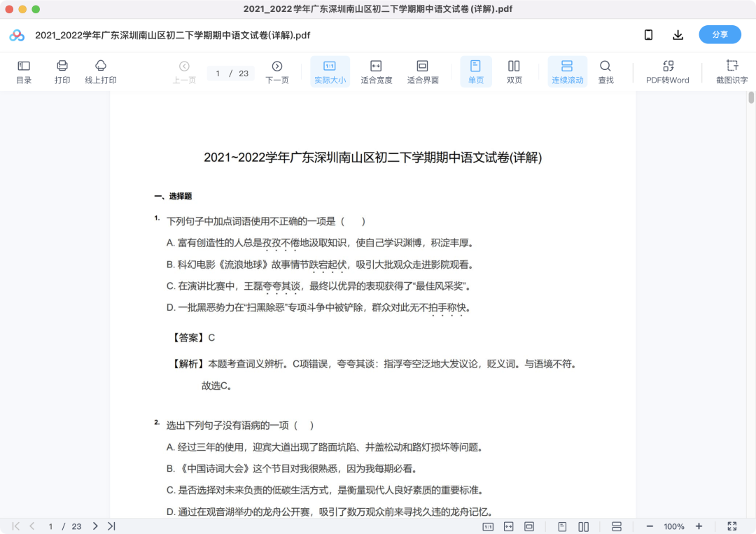
Task: Click bottom bar single page icon
Action: click(x=562, y=527)
